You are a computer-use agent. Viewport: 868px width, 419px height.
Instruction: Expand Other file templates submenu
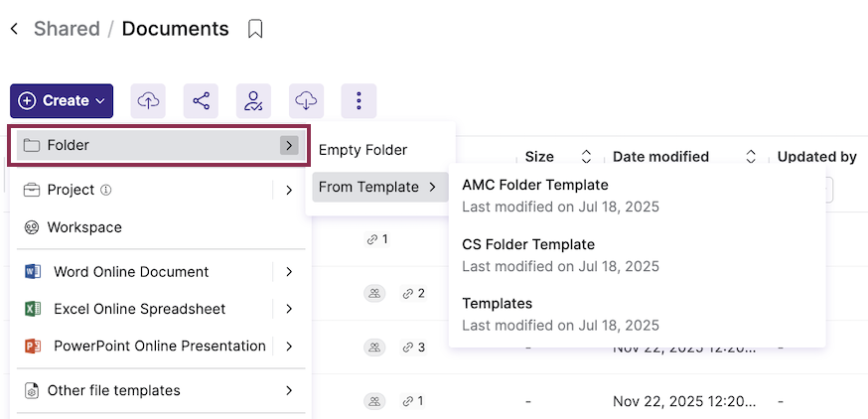coord(288,391)
